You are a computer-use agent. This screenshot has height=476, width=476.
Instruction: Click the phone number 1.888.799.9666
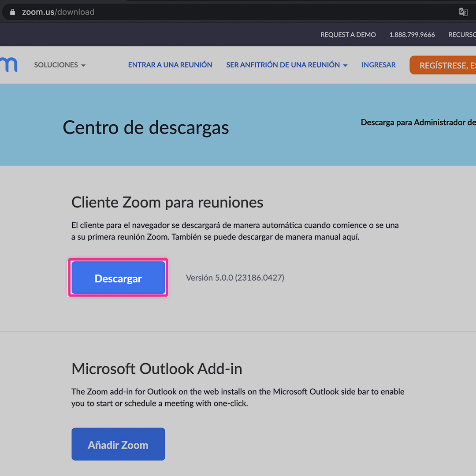coord(412,35)
